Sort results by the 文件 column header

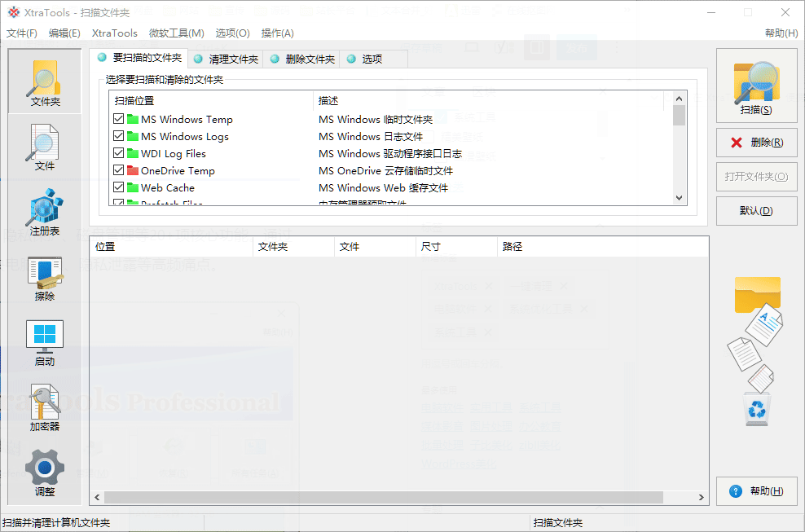[376, 247]
